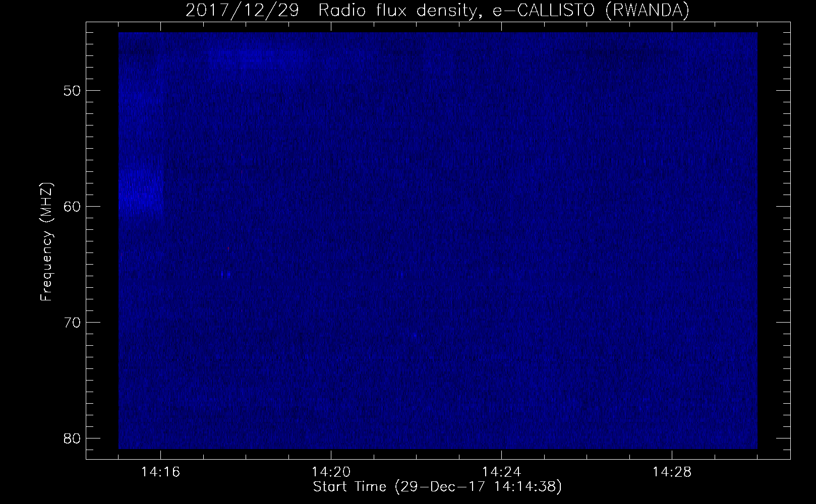This screenshot has height=504, width=816.
Task: Click the bright burst near 59 MHz
Action: pyautogui.click(x=141, y=192)
